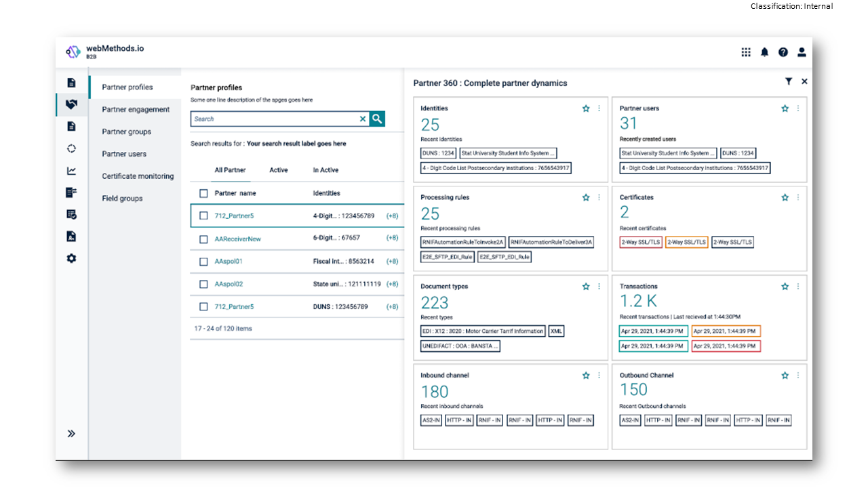The width and height of the screenshot is (868, 488).
Task: Open the Partner engagement handshake icon in sidebar
Action: pyautogui.click(x=72, y=104)
